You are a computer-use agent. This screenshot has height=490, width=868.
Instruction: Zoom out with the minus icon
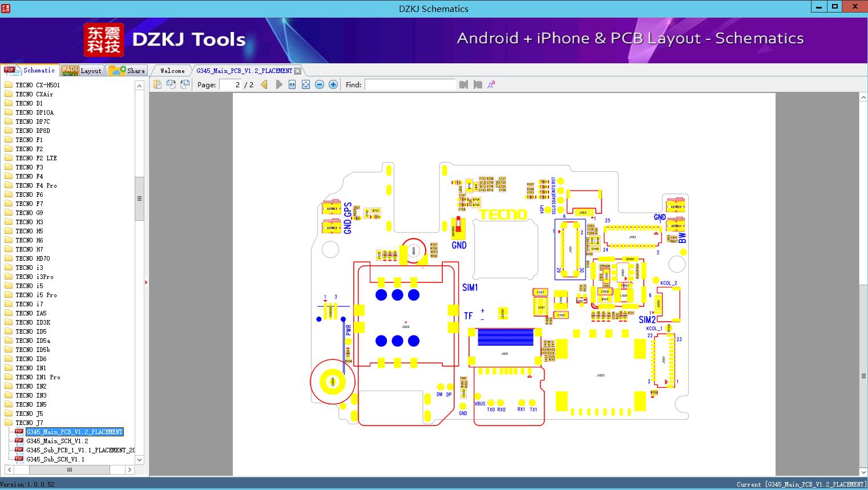coord(320,84)
